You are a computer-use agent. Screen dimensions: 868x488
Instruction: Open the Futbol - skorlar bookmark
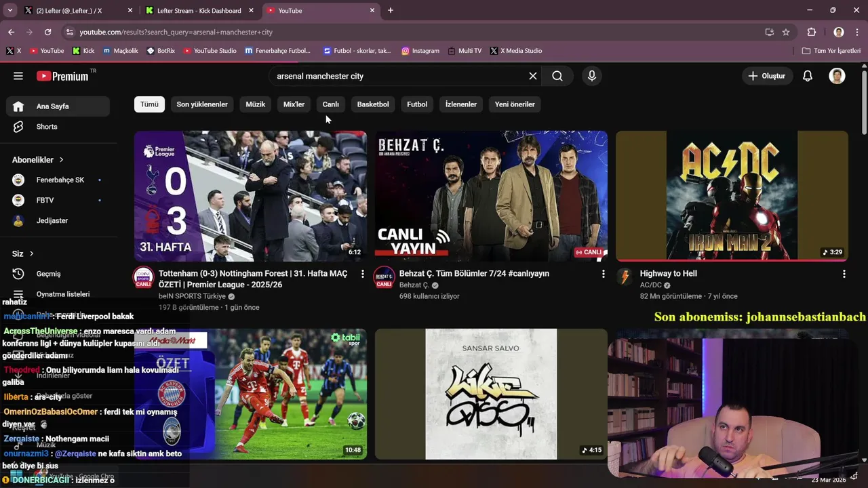pyautogui.click(x=357, y=51)
